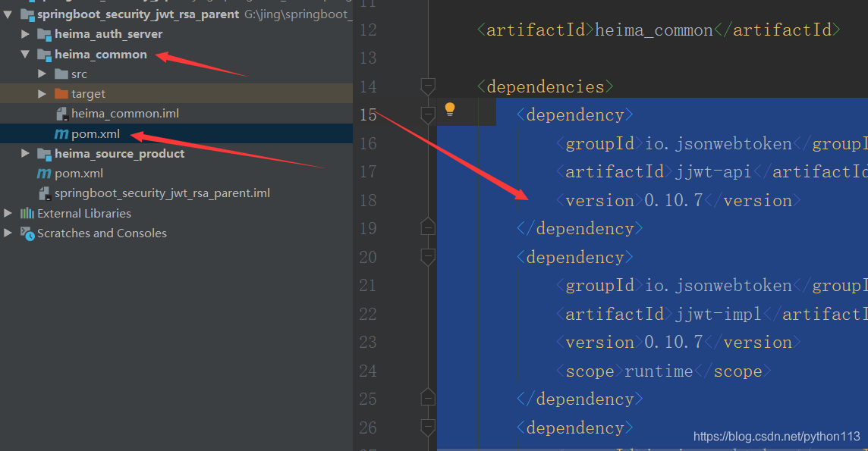Select heima_source_product module
The image size is (868, 451).
click(x=120, y=153)
